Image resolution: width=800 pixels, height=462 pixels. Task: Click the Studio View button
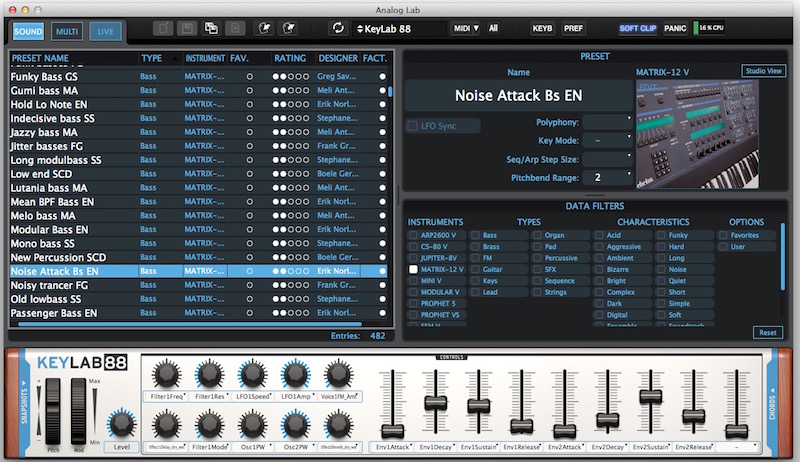coord(763,71)
